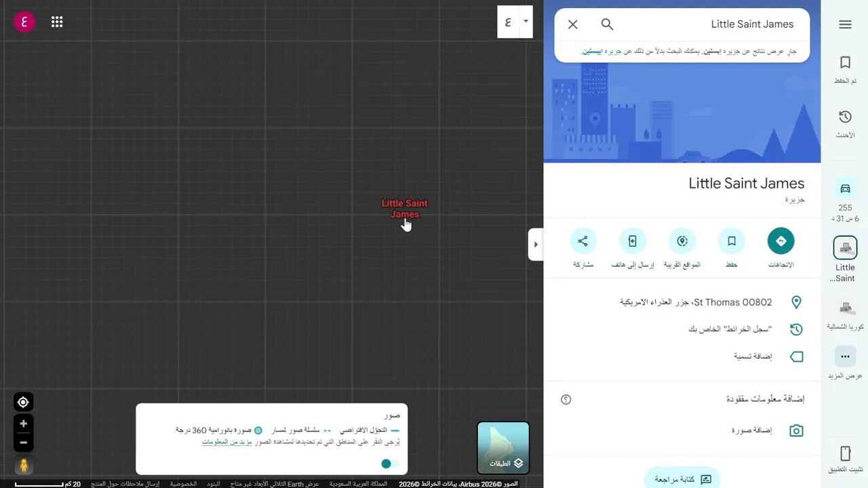Click the Share button
Image resolution: width=868 pixels, height=488 pixels.
coord(583,241)
